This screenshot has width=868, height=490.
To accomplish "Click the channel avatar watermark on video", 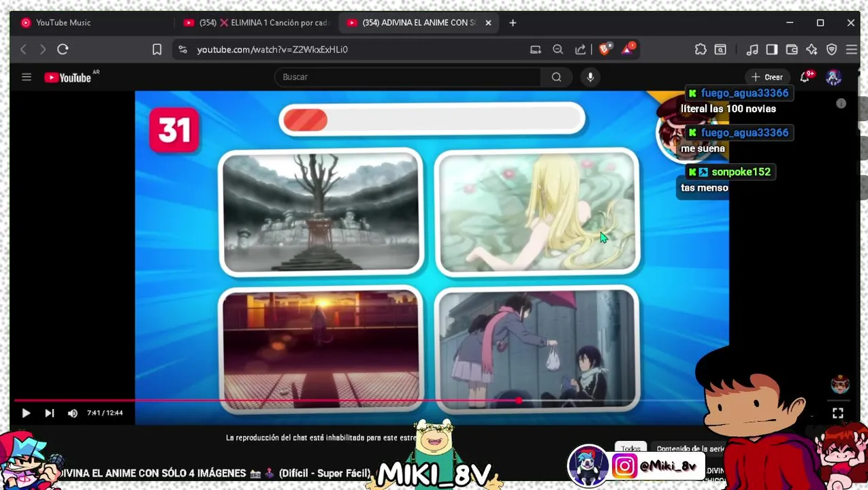I will pos(840,384).
